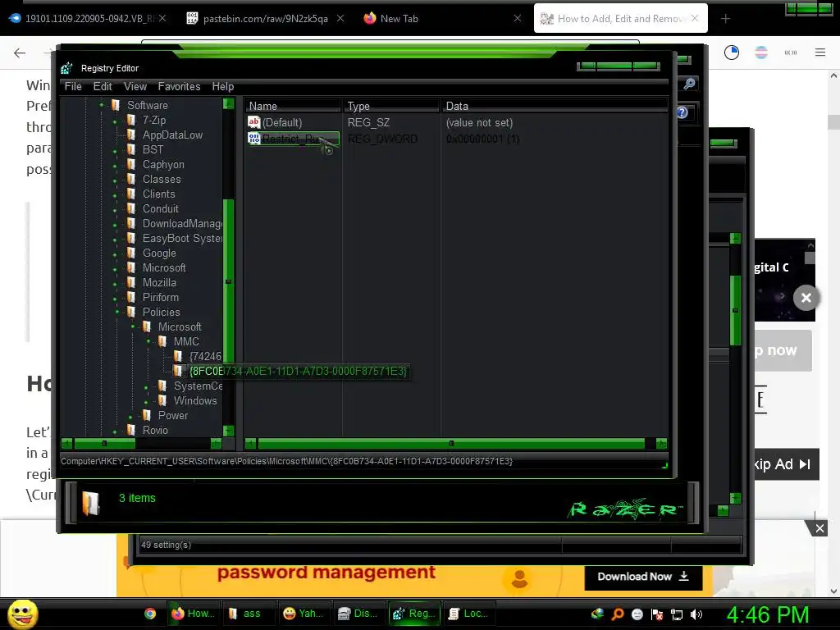
Task: Click the striped round profile icon in toolbar
Action: point(761,52)
